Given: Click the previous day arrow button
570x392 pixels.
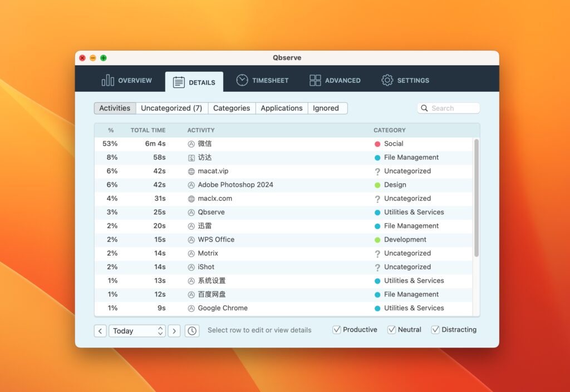Looking at the screenshot, I should [x=100, y=330].
